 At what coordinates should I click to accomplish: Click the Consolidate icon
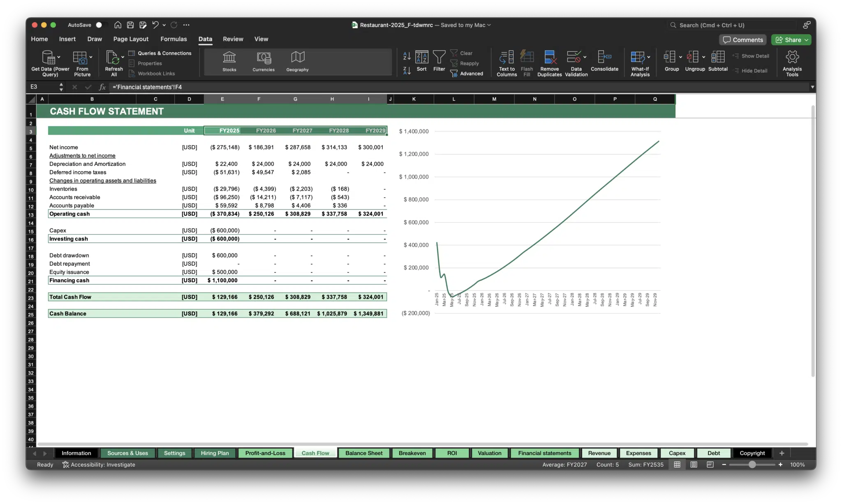(604, 58)
